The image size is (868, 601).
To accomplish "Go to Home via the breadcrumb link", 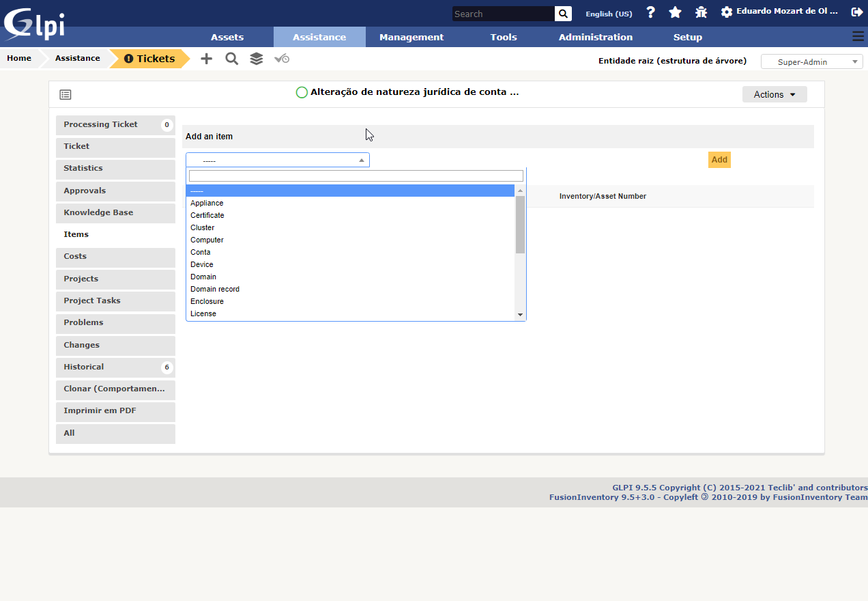I will 20,58.
